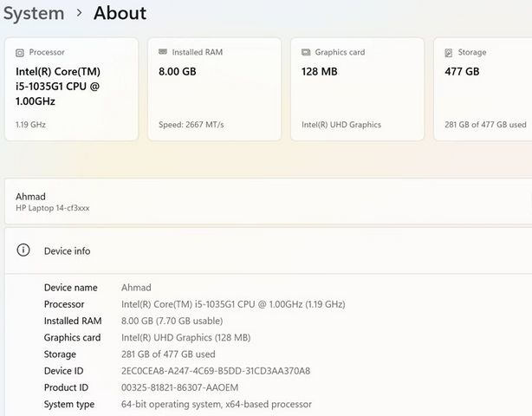This screenshot has height=416, width=532.
Task: Click the Speed: 2667 MT/s text
Action: [191, 125]
